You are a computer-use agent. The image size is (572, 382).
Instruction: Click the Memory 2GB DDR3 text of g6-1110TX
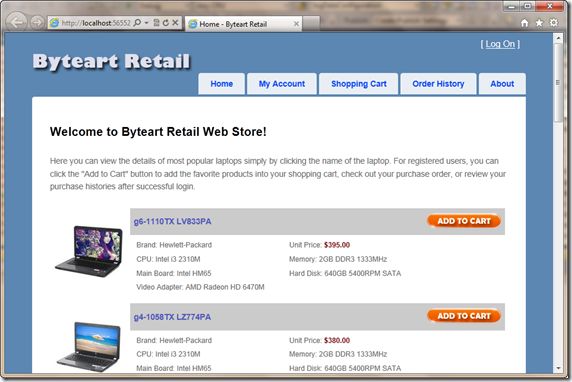pyautogui.click(x=338, y=259)
